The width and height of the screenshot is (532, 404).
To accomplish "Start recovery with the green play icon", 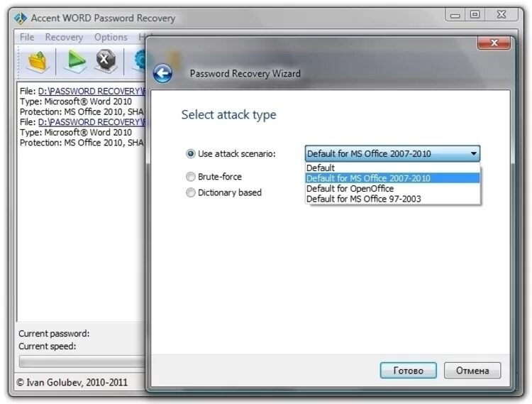I will (76, 61).
